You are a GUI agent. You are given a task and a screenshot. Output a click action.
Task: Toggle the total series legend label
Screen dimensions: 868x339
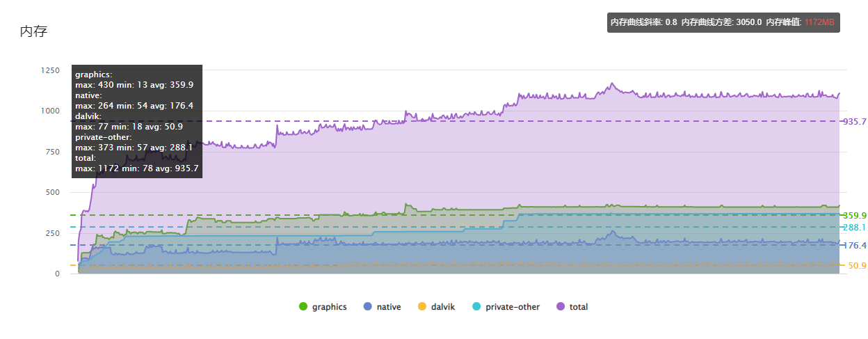(579, 307)
